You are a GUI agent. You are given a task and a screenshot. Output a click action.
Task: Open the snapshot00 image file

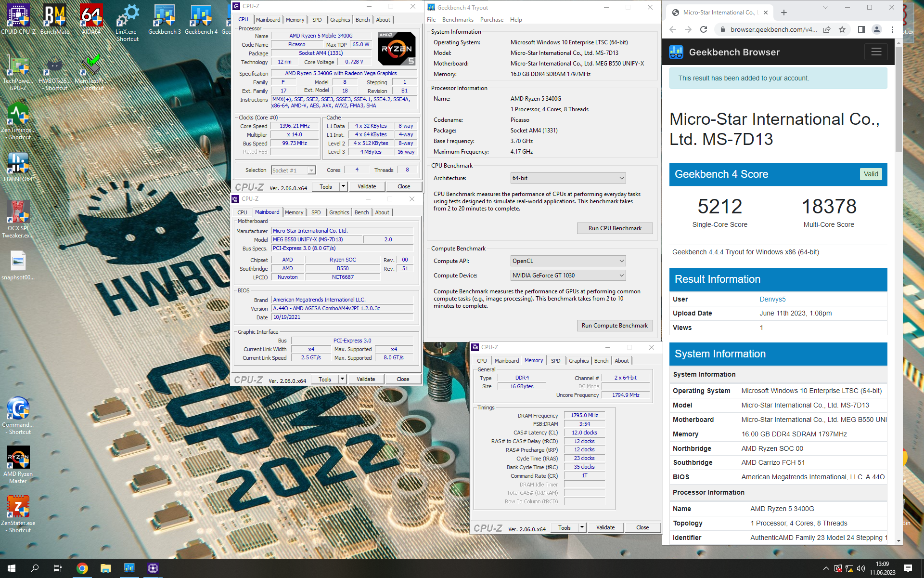18,266
